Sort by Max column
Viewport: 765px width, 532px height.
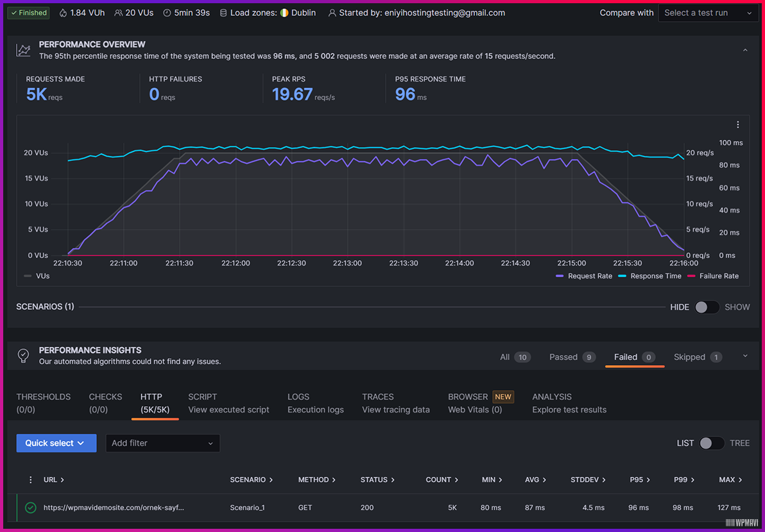tap(730, 480)
